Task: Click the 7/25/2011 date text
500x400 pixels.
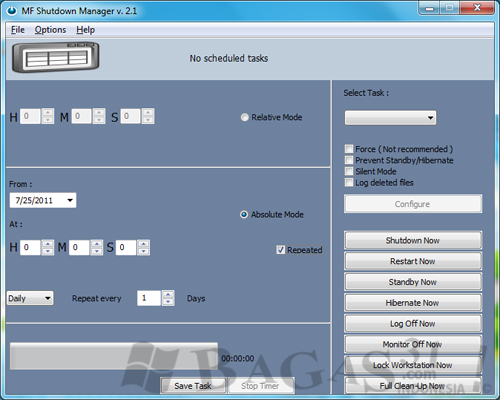Action: pyautogui.click(x=34, y=200)
